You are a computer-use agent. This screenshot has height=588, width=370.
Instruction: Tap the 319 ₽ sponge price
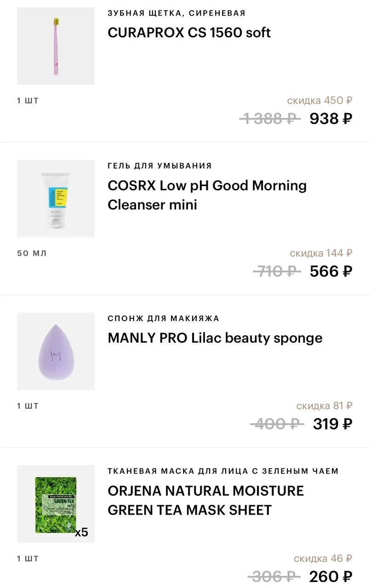click(333, 424)
